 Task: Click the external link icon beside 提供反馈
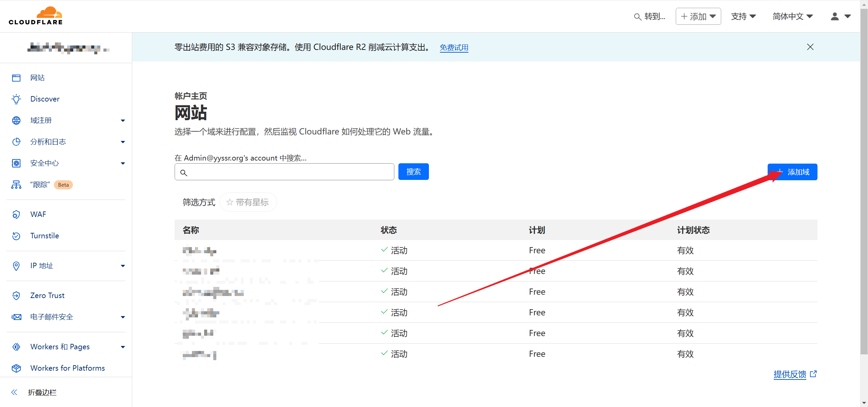pyautogui.click(x=813, y=374)
